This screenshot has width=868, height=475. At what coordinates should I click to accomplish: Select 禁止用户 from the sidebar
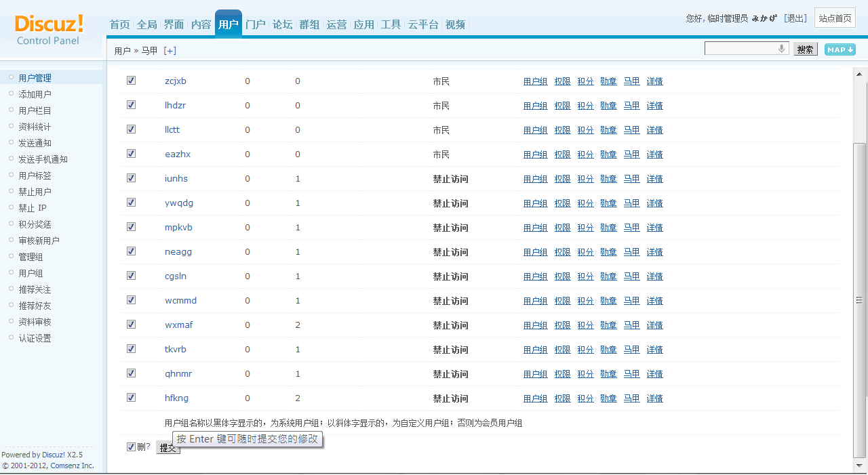35,192
